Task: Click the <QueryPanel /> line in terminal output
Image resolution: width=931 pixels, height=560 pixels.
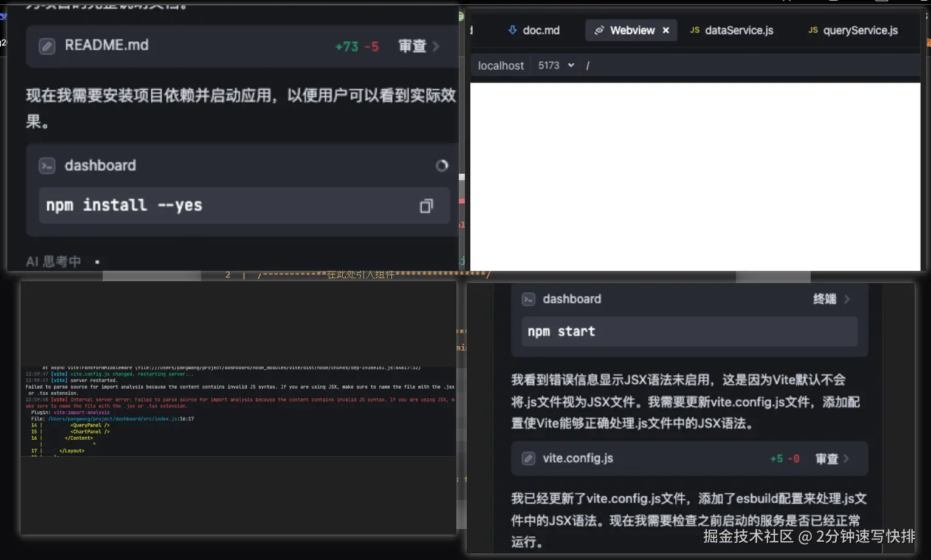Action: tap(90, 425)
